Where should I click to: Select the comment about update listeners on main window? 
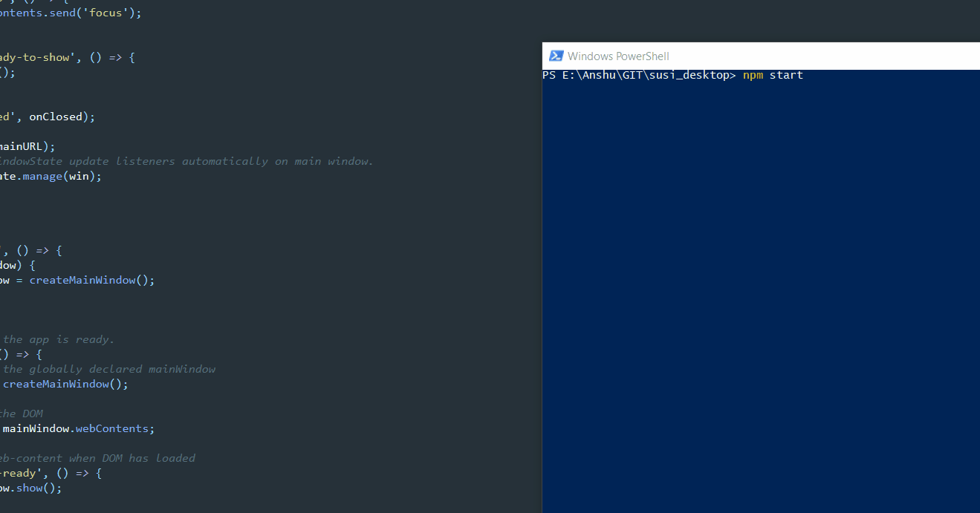point(186,161)
